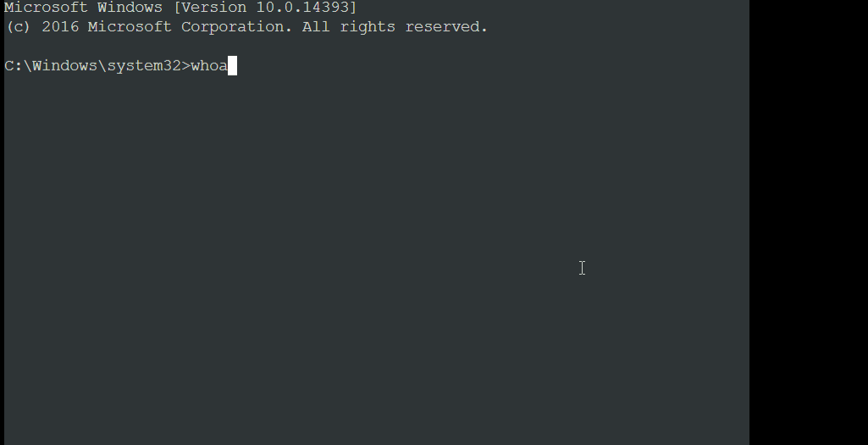868x445 pixels.
Task: Click the "[Version 10.0.14393]" text
Action: coord(265,8)
